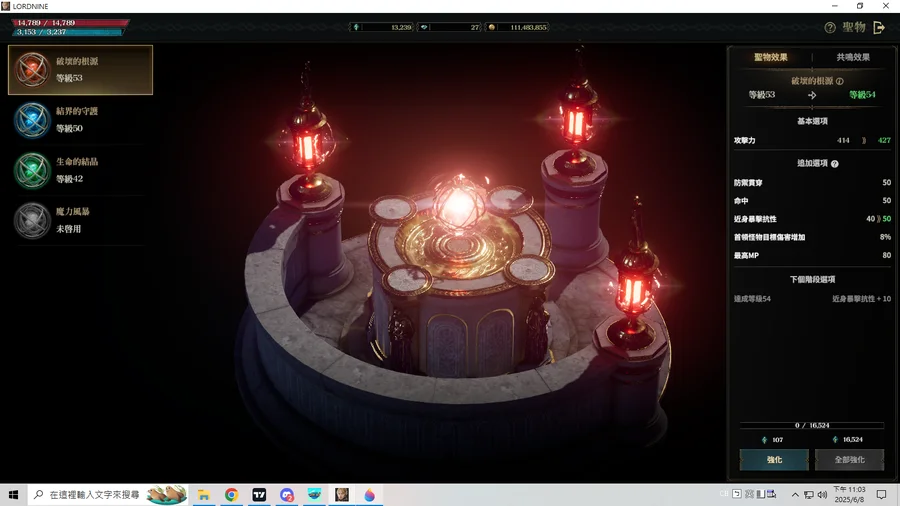
Task: Click the question mark beside 追加選項
Action: [835, 164]
